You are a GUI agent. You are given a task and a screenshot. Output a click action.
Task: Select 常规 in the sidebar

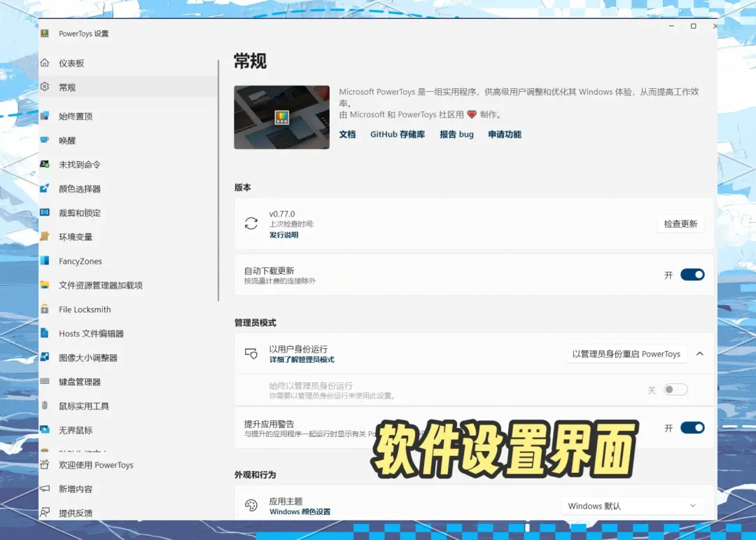point(128,88)
